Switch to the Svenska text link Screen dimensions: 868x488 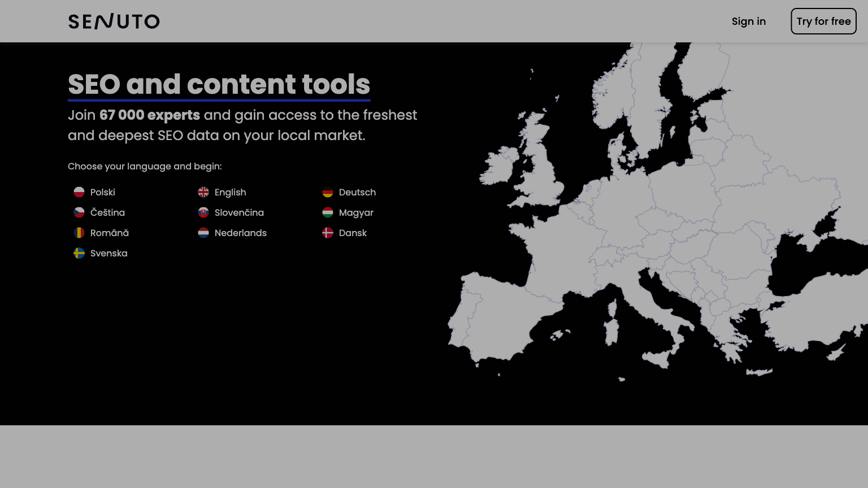pyautogui.click(x=108, y=253)
